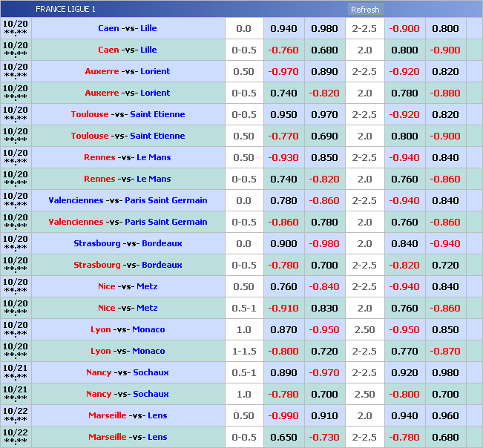This screenshot has height=448, width=483.
Task: Click 0.960 odds in Marseille vs Lens row
Action: 445,416
